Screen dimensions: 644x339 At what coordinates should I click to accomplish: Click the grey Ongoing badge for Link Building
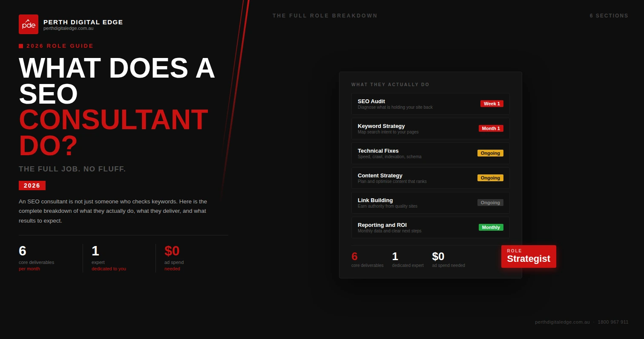(490, 203)
